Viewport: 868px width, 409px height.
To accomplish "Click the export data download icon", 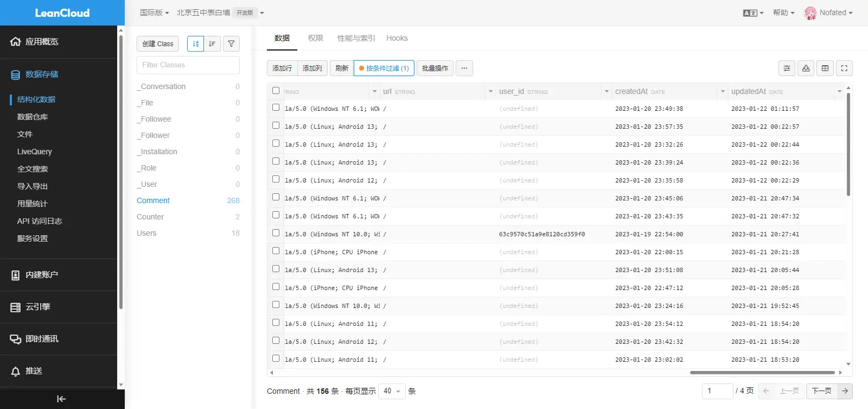I will (806, 68).
